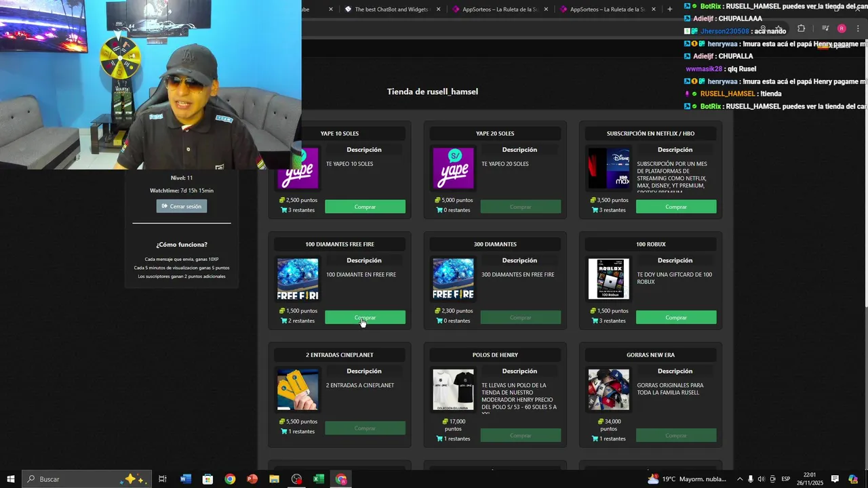868x488 pixels.
Task: Open the Windows Start menu
Action: pyautogui.click(x=11, y=479)
